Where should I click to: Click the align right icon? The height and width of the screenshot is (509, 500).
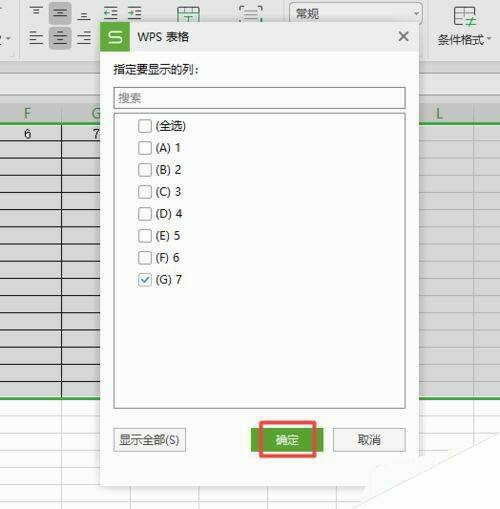click(x=84, y=38)
